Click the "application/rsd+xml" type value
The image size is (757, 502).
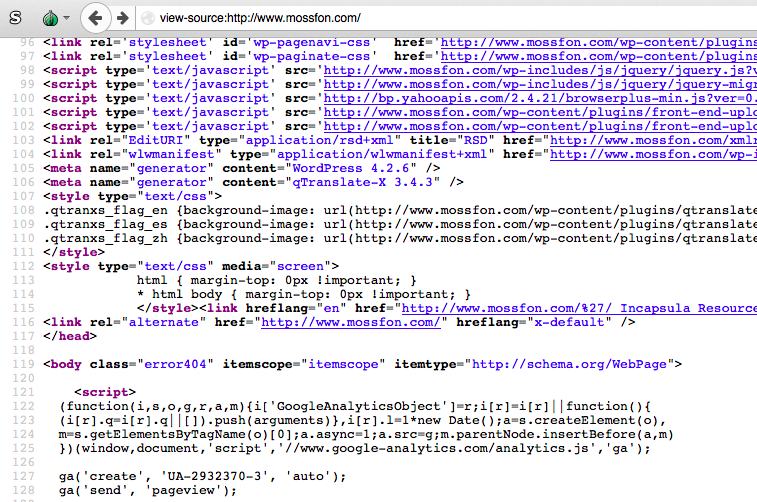(x=320, y=140)
